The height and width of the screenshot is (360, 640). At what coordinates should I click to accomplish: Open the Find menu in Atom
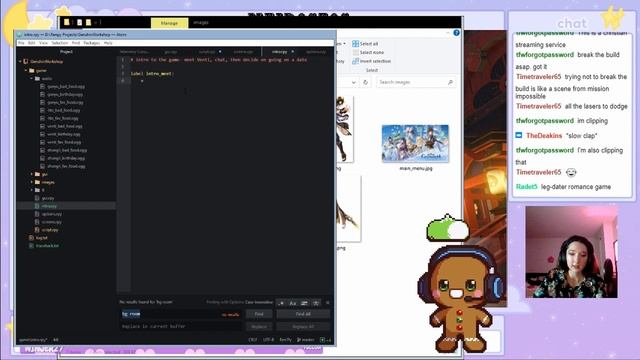click(x=76, y=43)
